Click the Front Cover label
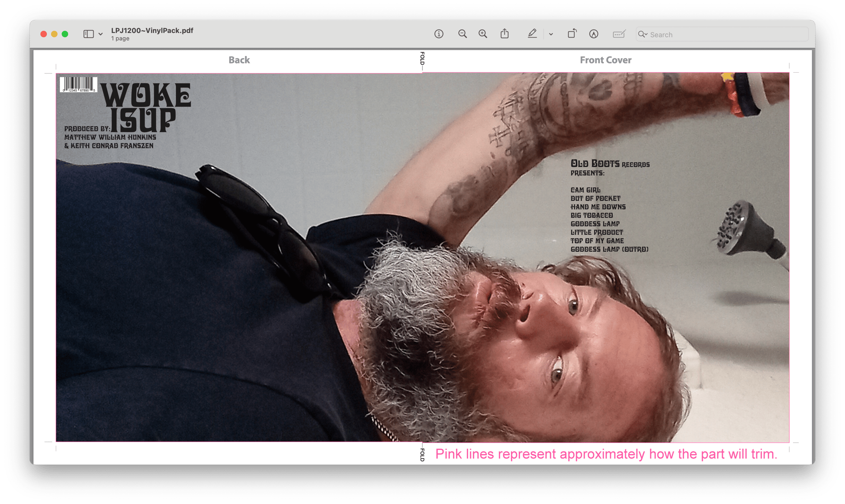This screenshot has height=504, width=845. coord(605,60)
